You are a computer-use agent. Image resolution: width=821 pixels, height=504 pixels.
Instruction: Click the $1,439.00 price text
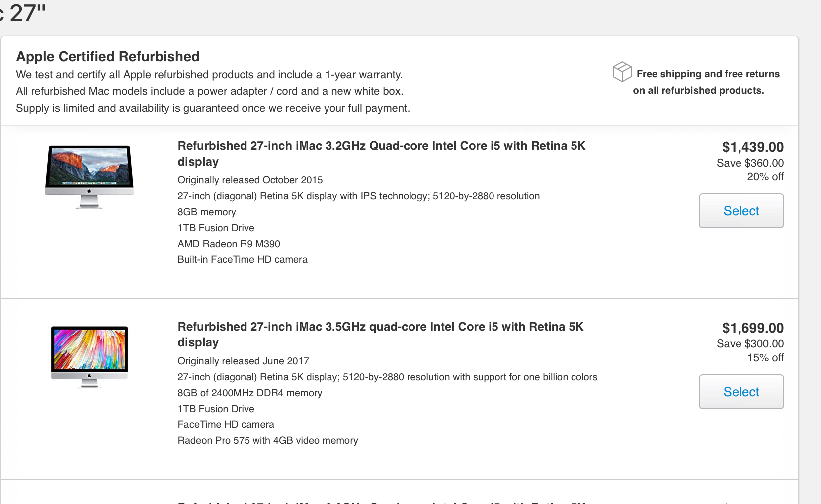coord(752,147)
